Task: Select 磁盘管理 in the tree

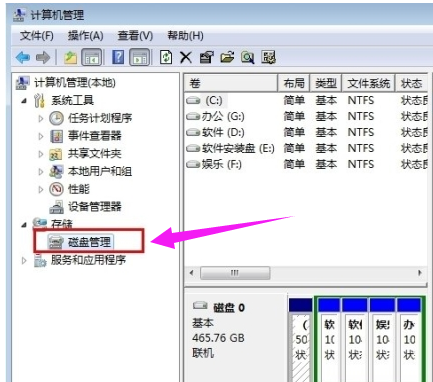Action: coord(89,242)
